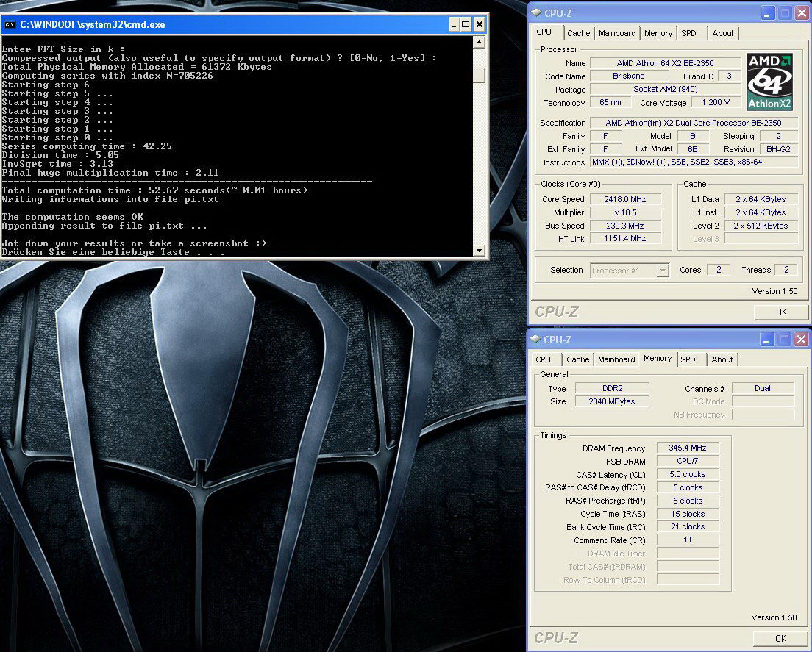Maximize the cmd.exe window
The width and height of the screenshot is (812, 652).
pyautogui.click(x=466, y=24)
